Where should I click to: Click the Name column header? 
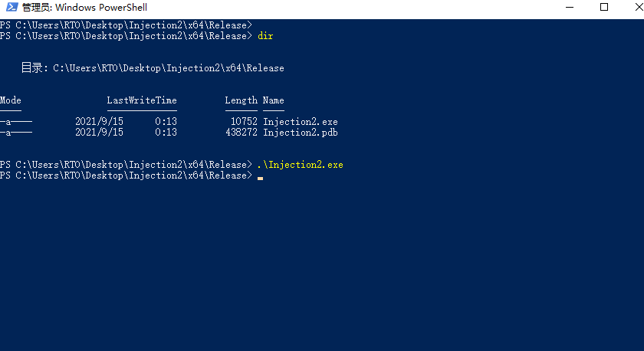pyautogui.click(x=274, y=100)
